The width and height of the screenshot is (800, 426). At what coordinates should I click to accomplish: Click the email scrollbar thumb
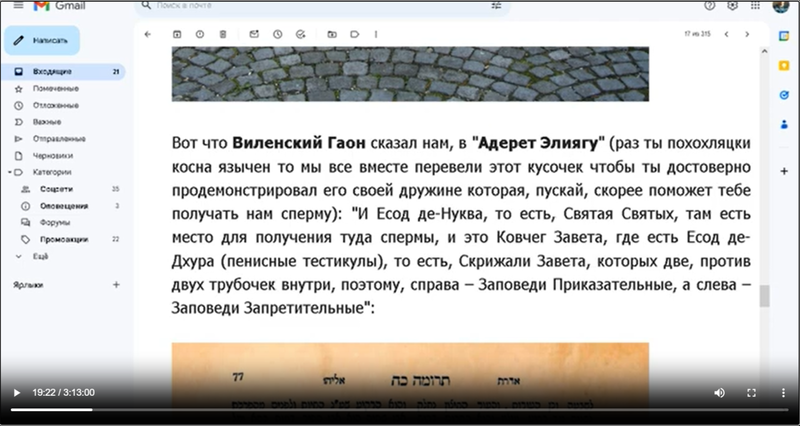point(764,296)
